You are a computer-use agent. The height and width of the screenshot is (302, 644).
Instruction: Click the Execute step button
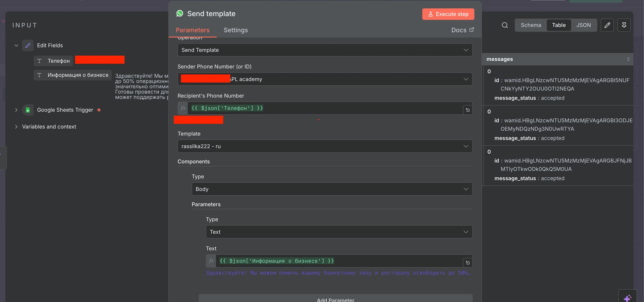click(448, 14)
